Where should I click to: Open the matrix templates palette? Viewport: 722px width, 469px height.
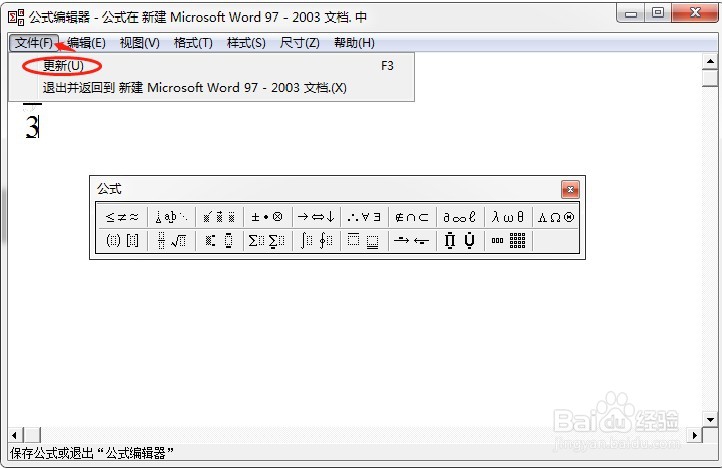(508, 240)
